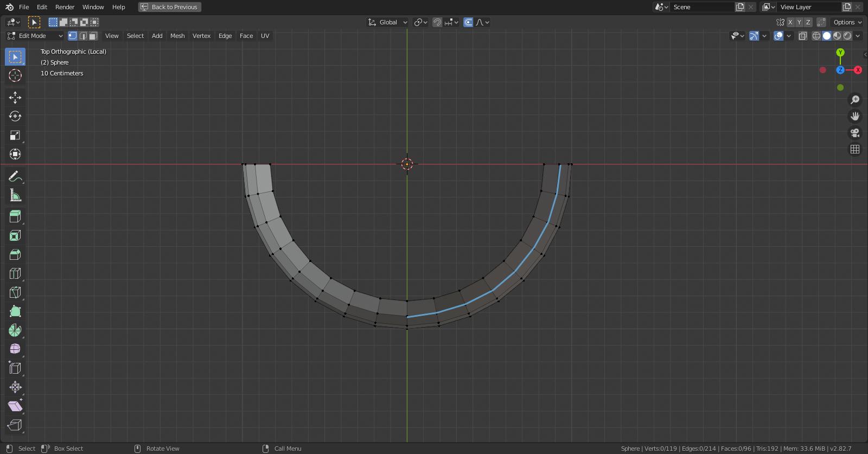Choose the Poly Build tool

[15, 312]
